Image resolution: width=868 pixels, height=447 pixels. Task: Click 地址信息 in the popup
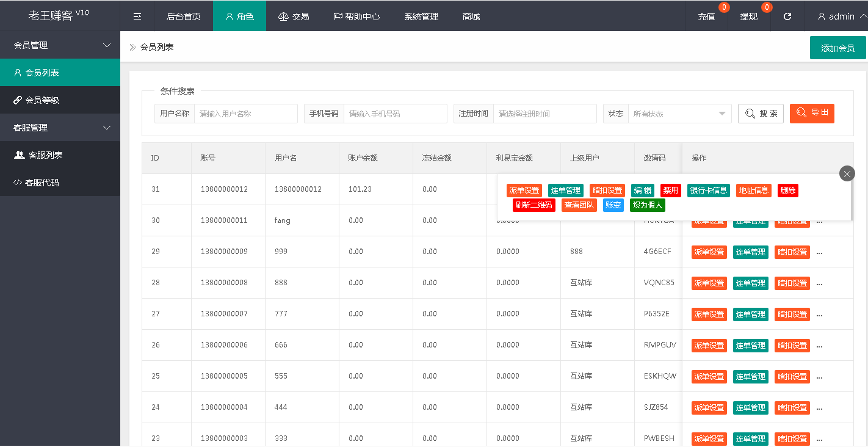754,191
